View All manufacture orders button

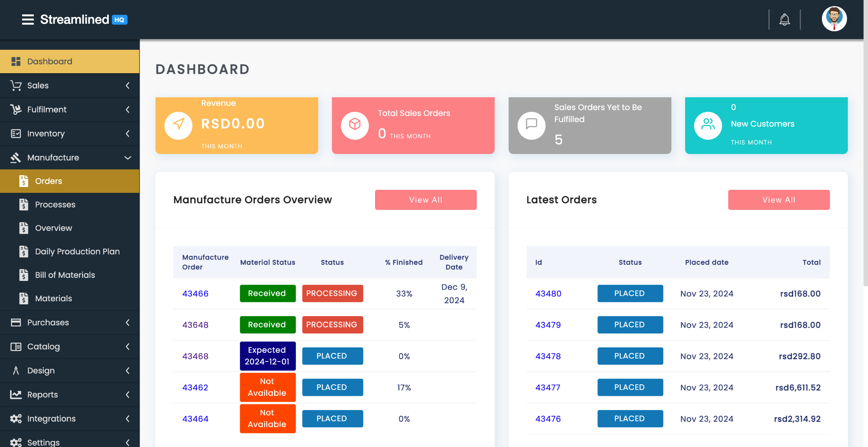tap(426, 200)
